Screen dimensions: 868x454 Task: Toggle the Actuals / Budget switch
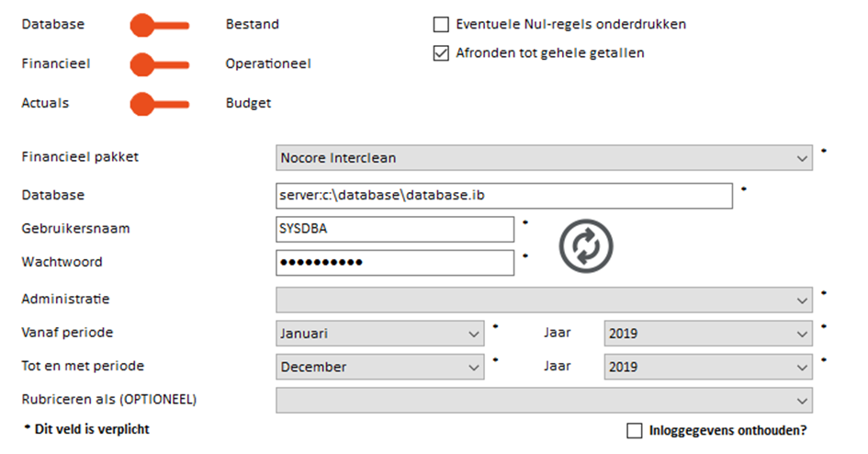point(159,104)
